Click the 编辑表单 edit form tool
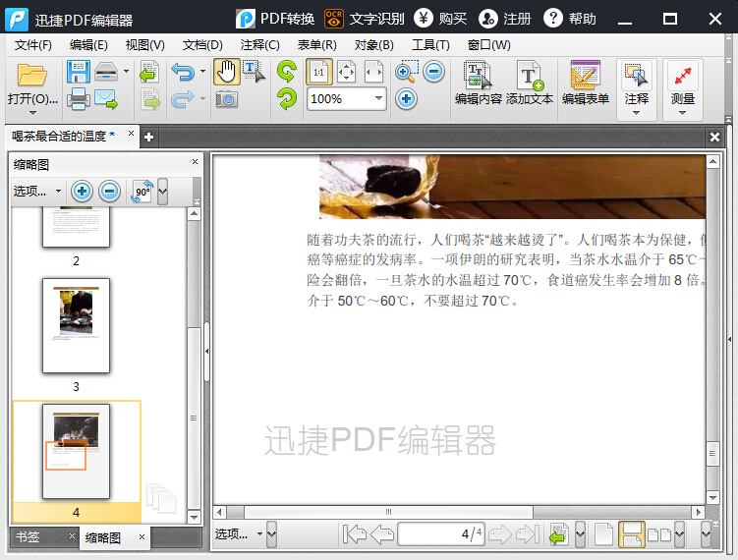 pyautogui.click(x=586, y=84)
